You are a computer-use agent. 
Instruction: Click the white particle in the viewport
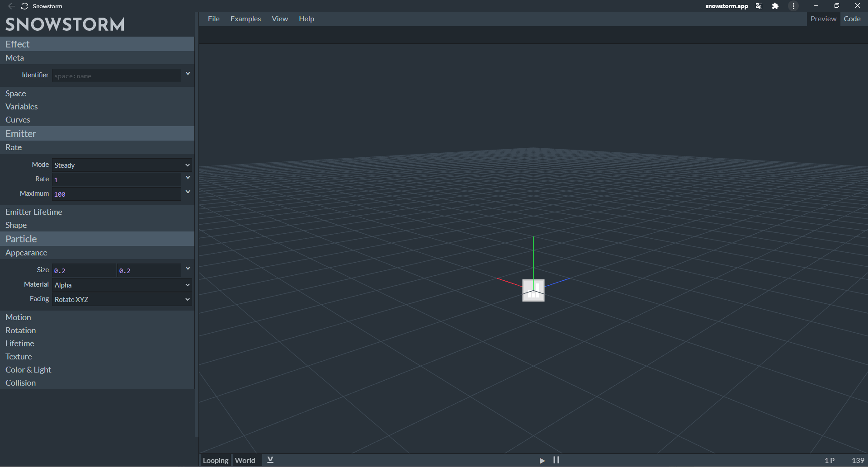533,290
